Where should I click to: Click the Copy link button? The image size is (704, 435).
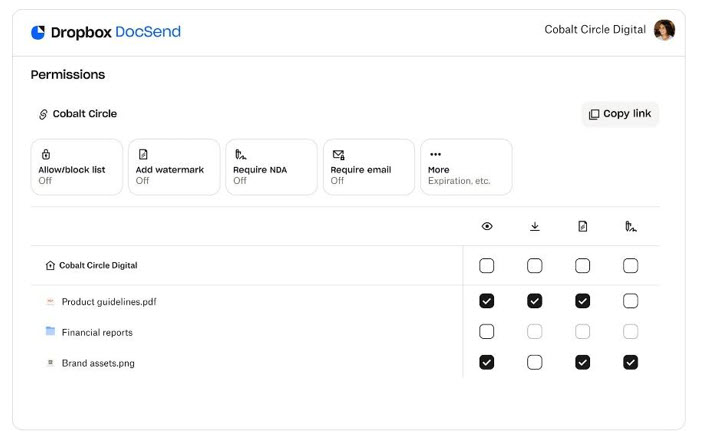click(620, 114)
